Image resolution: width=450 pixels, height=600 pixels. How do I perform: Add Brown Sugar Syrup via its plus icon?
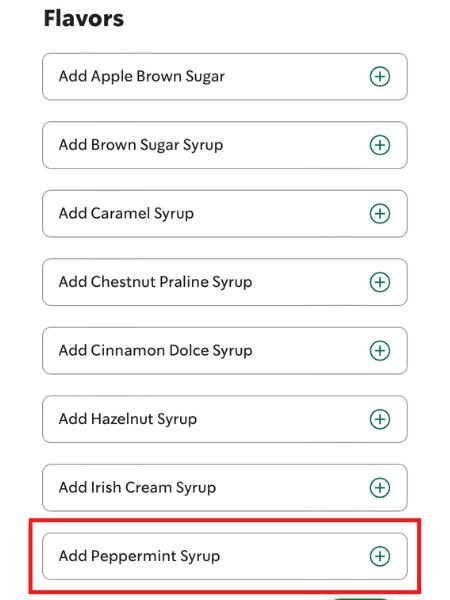click(x=380, y=145)
